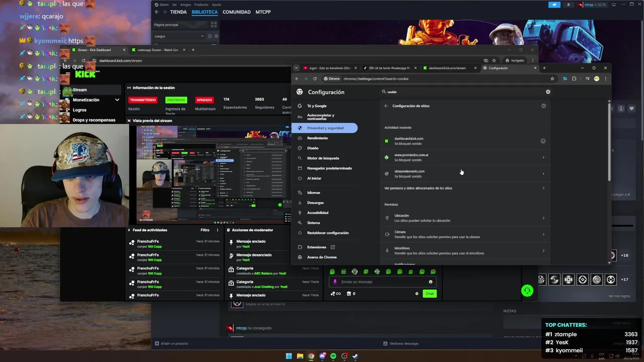The height and width of the screenshot is (362, 644).
Task: Open Logros in Kick sidebar
Action: [x=79, y=110]
